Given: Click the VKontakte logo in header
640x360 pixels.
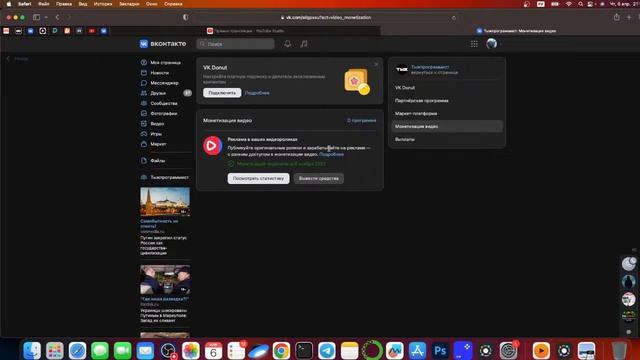Looking at the screenshot, I should click(163, 44).
